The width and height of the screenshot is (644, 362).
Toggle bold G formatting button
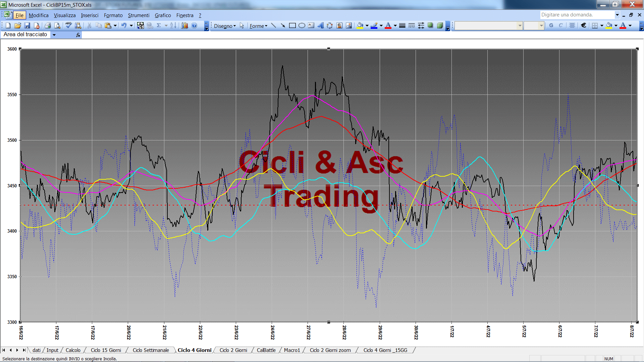(x=551, y=25)
